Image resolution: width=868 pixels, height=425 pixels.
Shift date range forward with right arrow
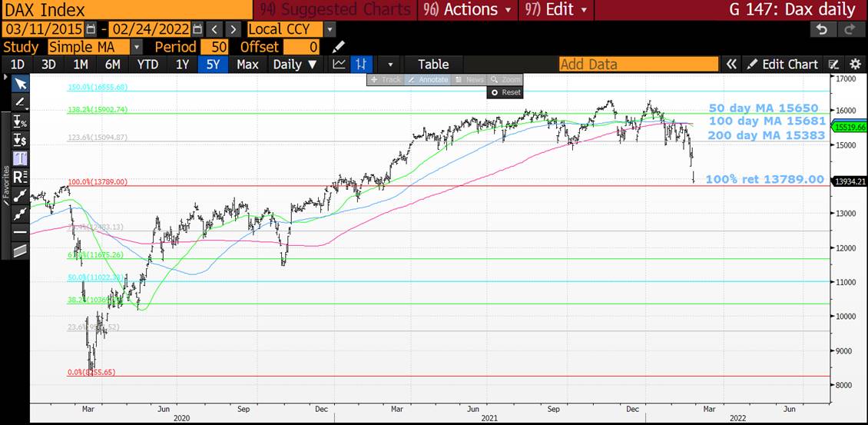[x=234, y=28]
